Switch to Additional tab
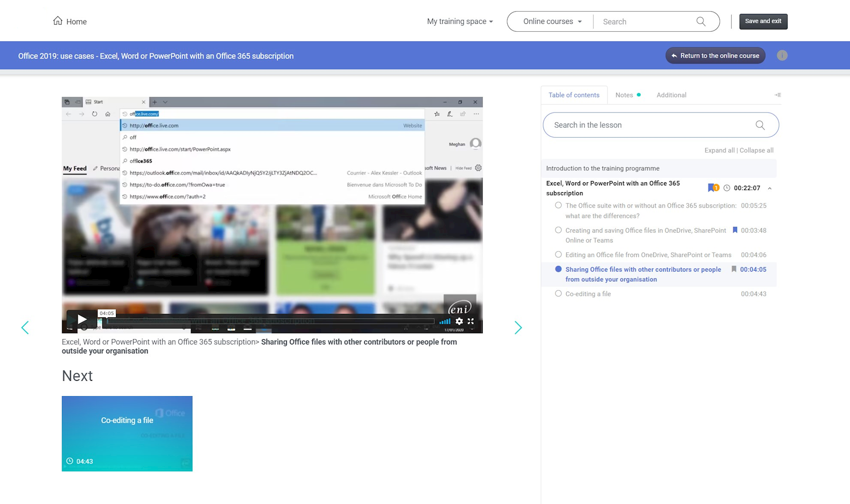Screen dimensions: 850x504 671,95
